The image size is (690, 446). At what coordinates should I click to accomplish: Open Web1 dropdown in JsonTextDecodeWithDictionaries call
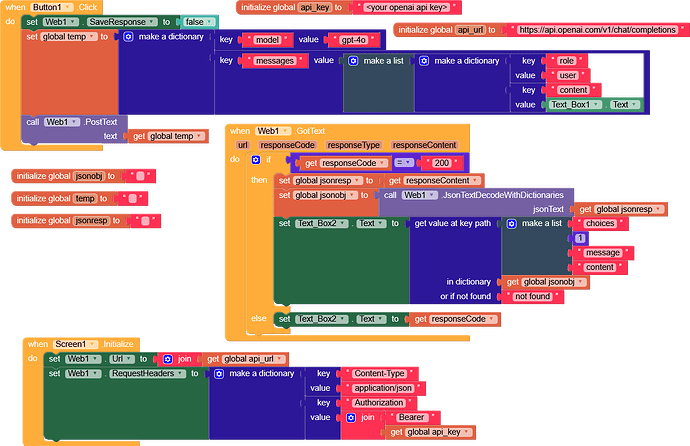point(419,195)
